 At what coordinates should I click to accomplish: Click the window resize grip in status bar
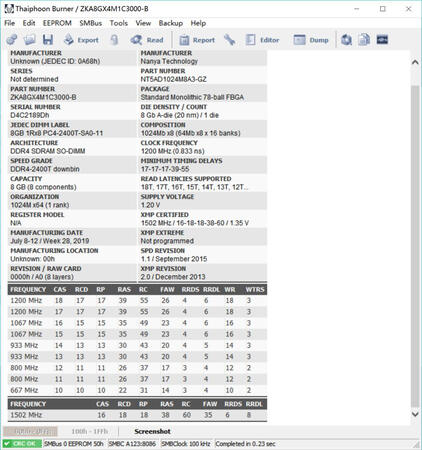[x=416, y=445]
